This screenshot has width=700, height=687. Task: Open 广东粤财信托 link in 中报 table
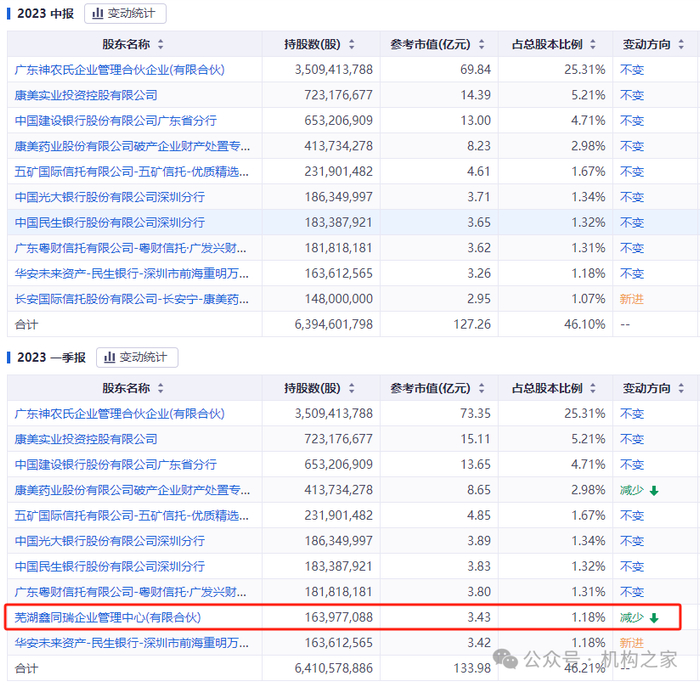[130, 248]
